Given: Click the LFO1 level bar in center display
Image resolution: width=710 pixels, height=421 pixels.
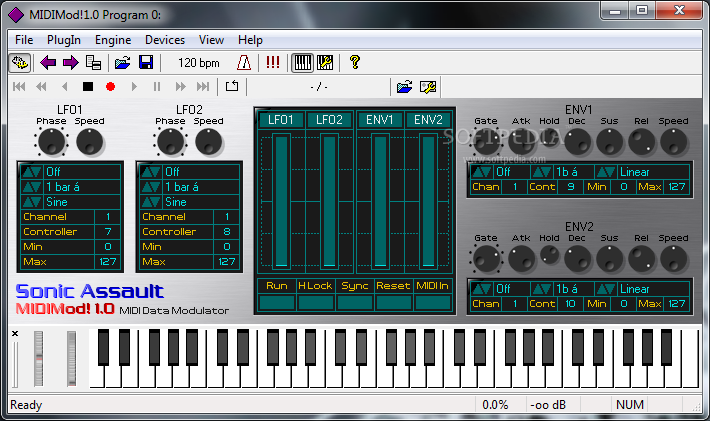Looking at the screenshot, I should [x=281, y=201].
